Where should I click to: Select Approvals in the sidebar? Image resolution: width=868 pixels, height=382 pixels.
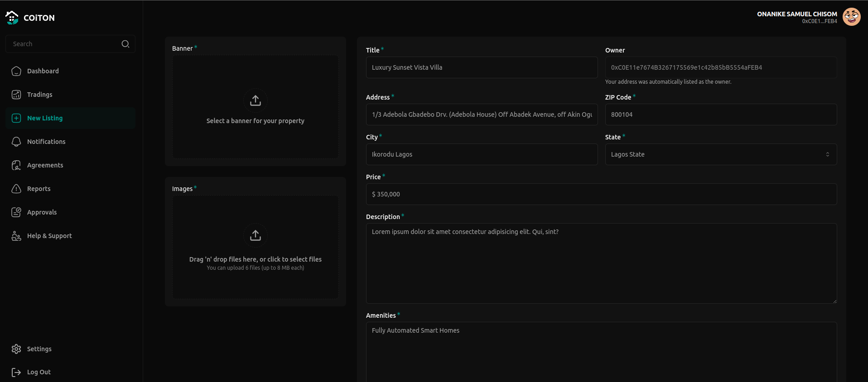click(x=42, y=212)
